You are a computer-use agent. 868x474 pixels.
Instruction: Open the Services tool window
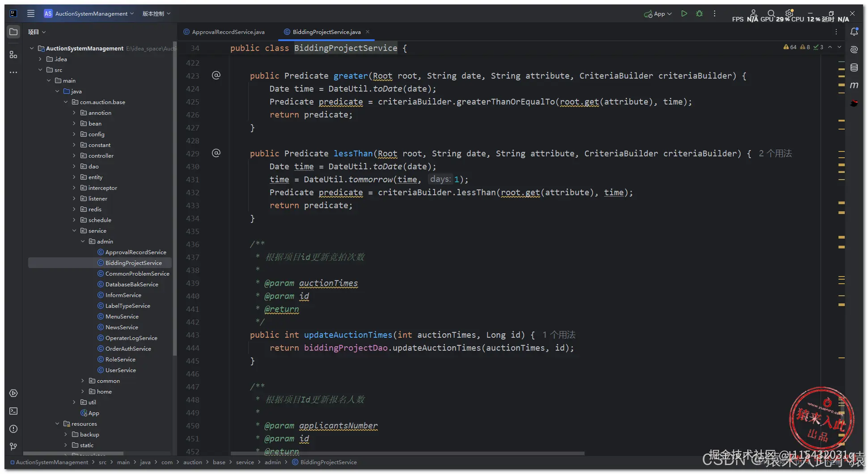[x=13, y=393]
